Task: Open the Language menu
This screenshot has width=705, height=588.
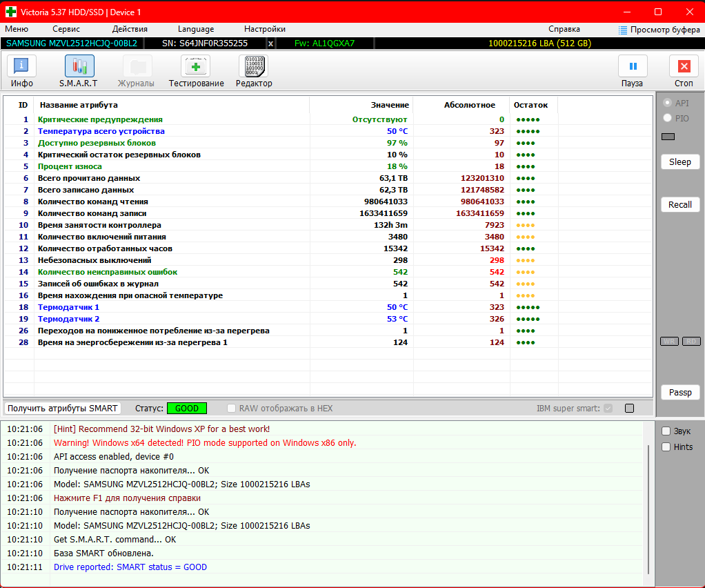Action: tap(196, 29)
